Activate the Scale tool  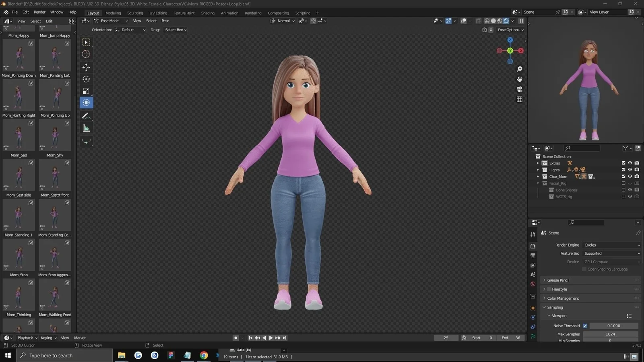click(86, 91)
